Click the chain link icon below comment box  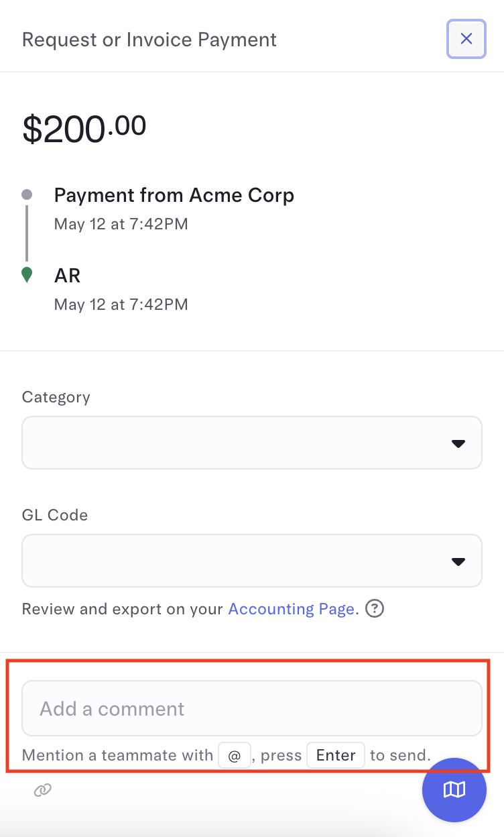coord(43,791)
